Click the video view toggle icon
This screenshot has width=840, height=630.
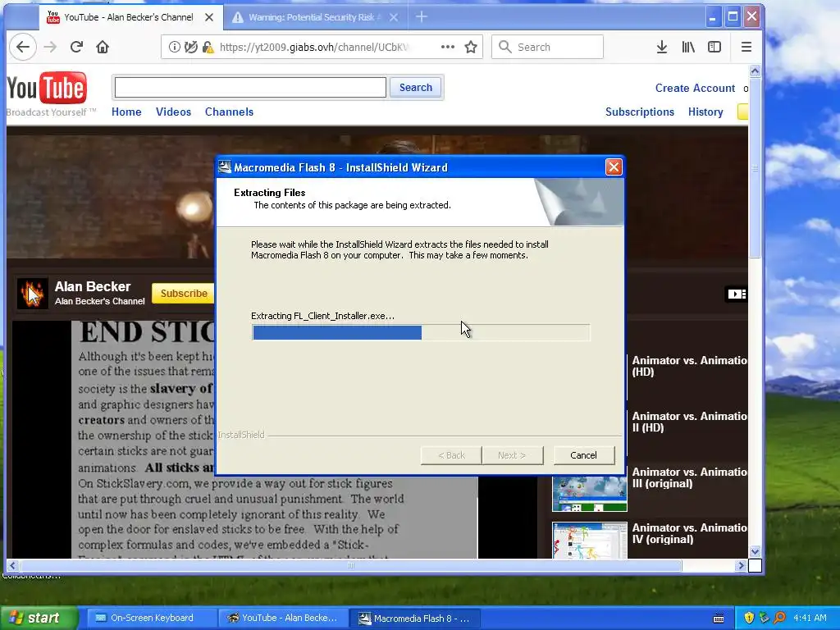point(736,294)
